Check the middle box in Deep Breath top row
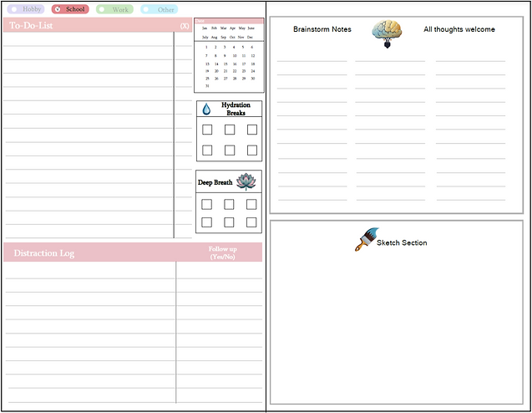The image size is (532, 413). (229, 204)
